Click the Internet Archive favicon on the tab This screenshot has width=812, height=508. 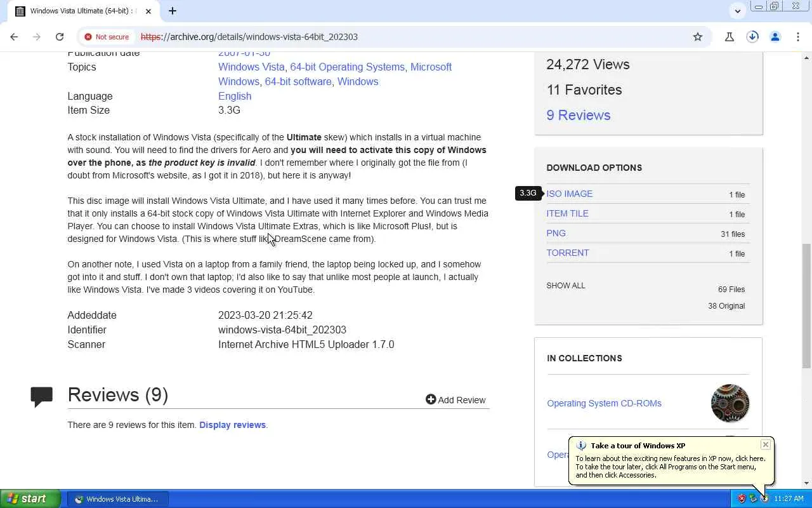20,11
